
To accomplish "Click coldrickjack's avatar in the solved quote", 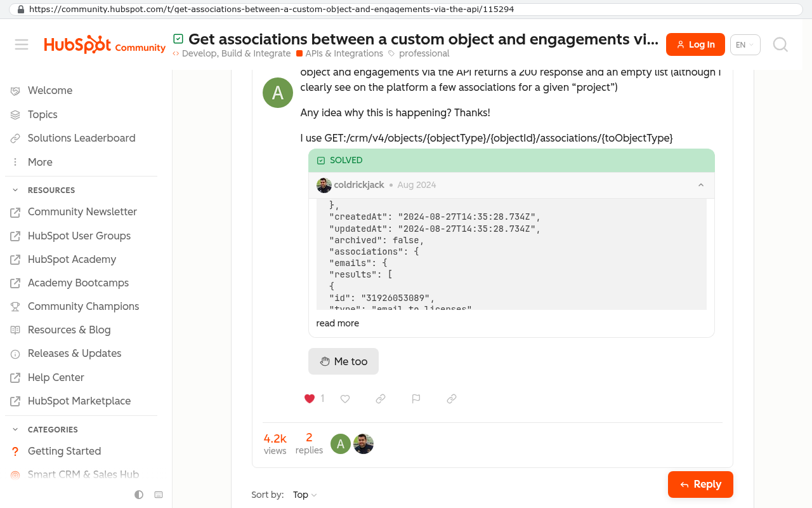I will click(x=324, y=185).
